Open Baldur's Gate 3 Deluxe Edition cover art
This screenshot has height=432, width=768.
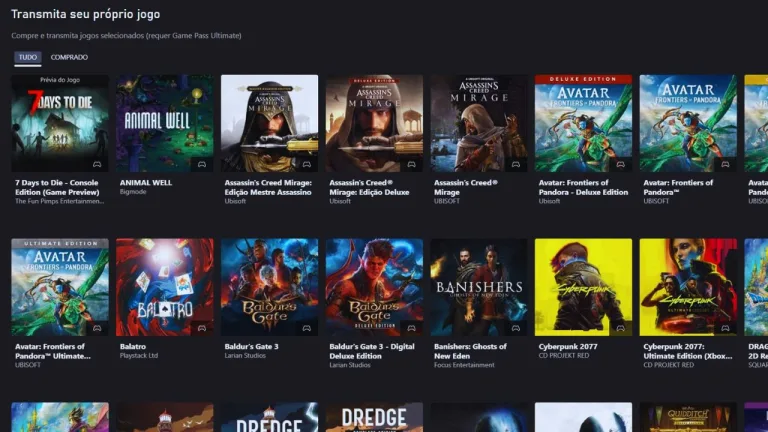tap(374, 287)
